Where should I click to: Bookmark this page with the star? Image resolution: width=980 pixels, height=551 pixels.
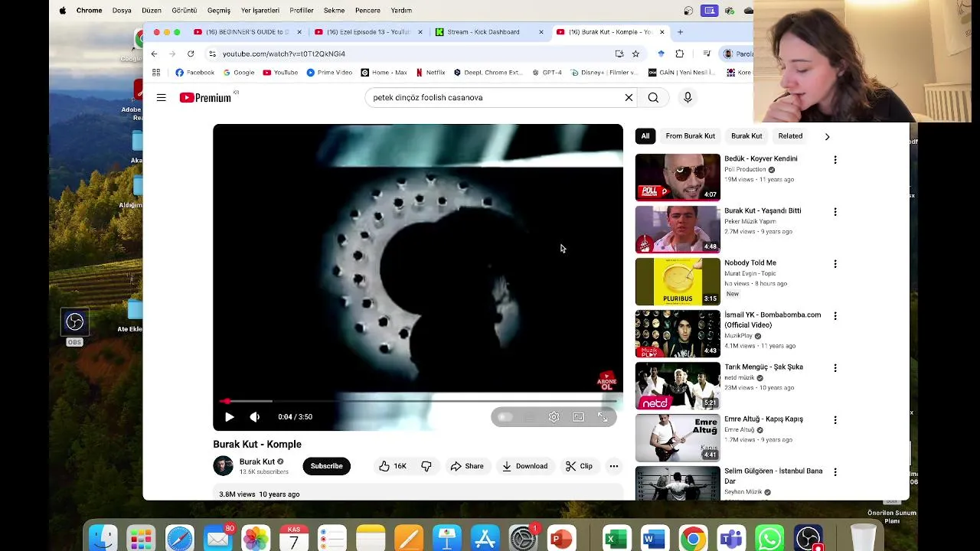click(635, 54)
